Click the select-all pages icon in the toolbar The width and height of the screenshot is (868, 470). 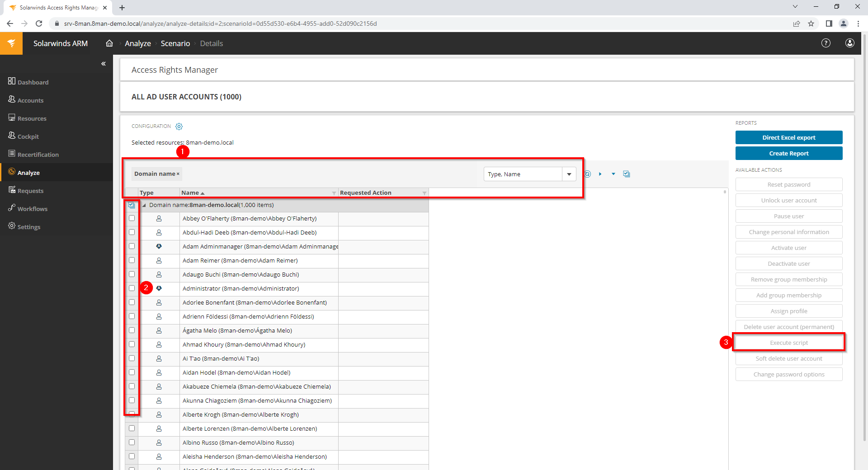tap(627, 174)
